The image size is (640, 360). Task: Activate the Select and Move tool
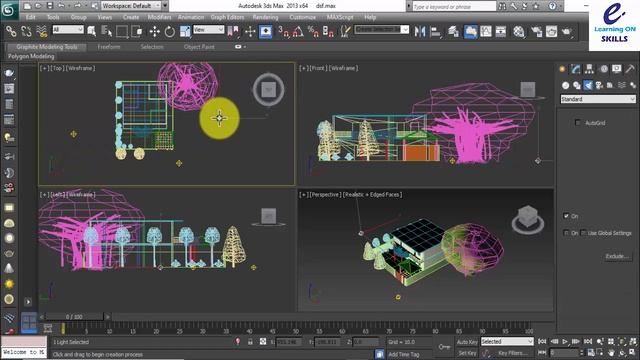[154, 31]
